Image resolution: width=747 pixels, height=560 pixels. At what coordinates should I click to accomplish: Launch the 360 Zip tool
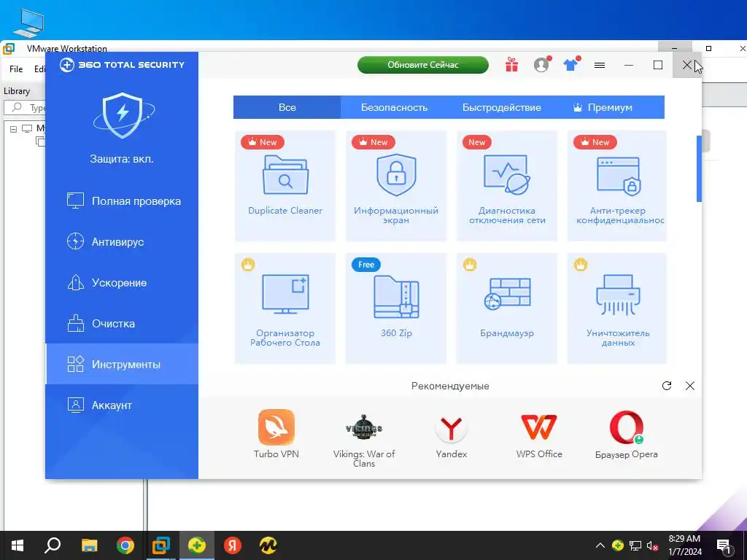pos(396,308)
